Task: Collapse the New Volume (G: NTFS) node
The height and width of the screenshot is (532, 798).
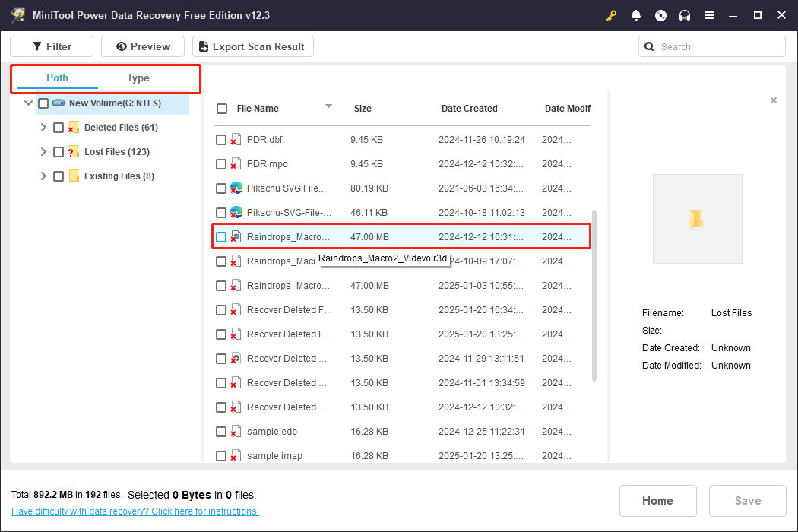Action: [x=29, y=103]
